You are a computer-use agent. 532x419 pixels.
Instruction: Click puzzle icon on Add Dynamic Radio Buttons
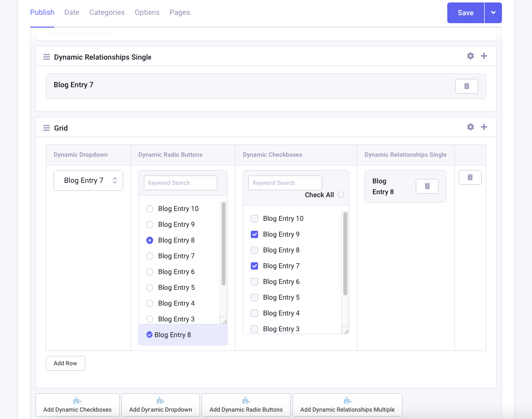tap(246, 401)
